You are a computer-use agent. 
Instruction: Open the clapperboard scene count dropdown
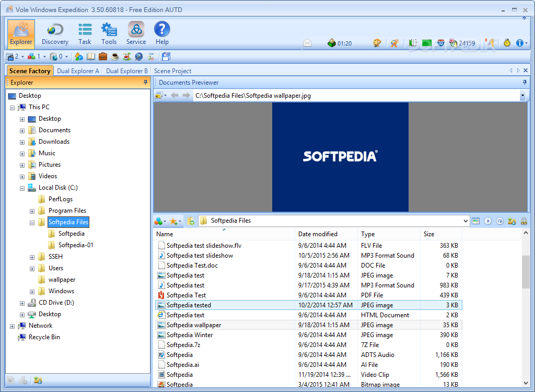click(23, 56)
